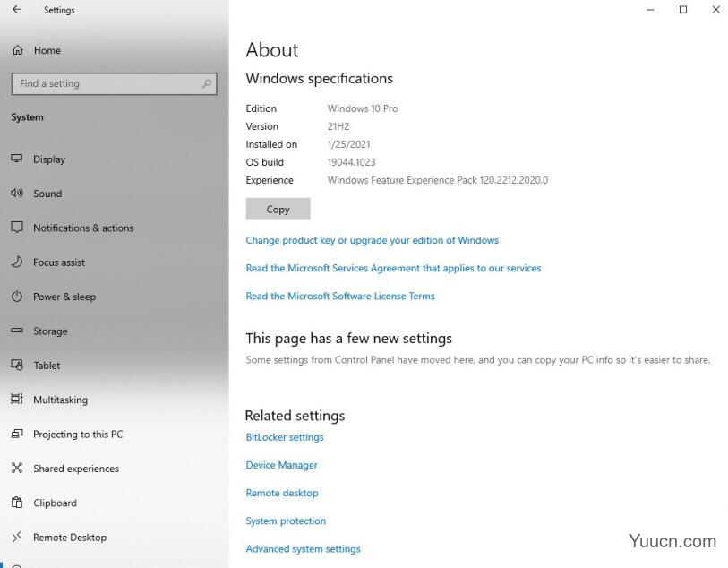Viewport: 728px width, 568px height.
Task: Click the Shared experiences icon
Action: (17, 469)
